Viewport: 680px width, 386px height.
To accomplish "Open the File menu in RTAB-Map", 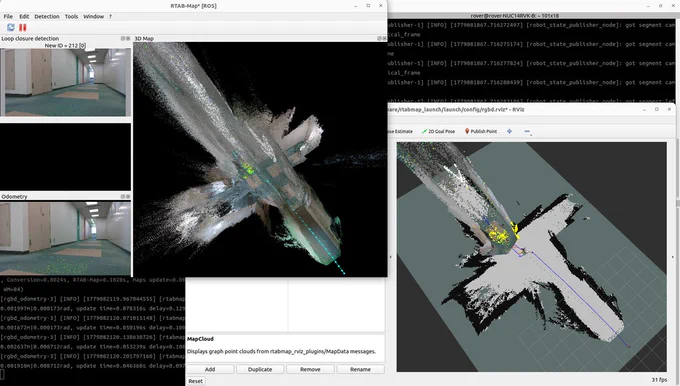I will point(8,16).
